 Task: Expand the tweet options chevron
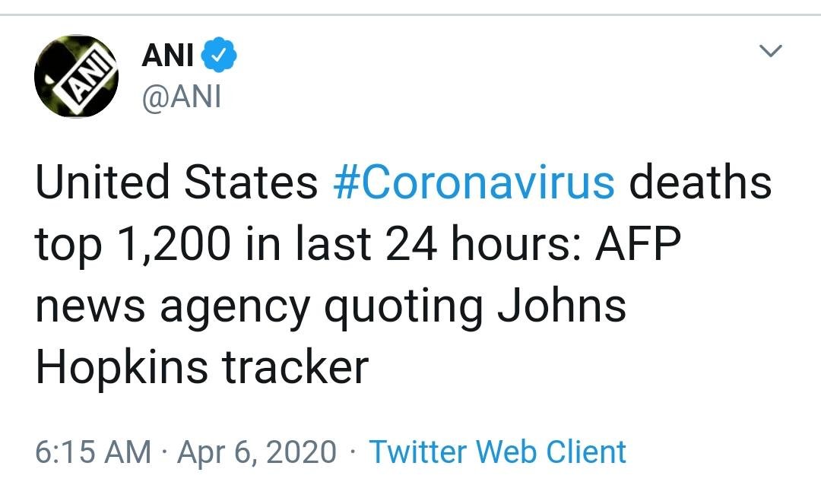[x=772, y=52]
